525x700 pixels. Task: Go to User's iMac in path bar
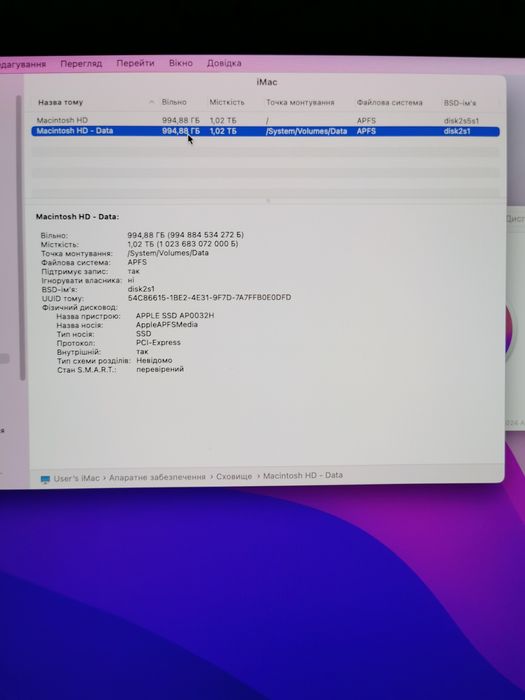pos(76,478)
